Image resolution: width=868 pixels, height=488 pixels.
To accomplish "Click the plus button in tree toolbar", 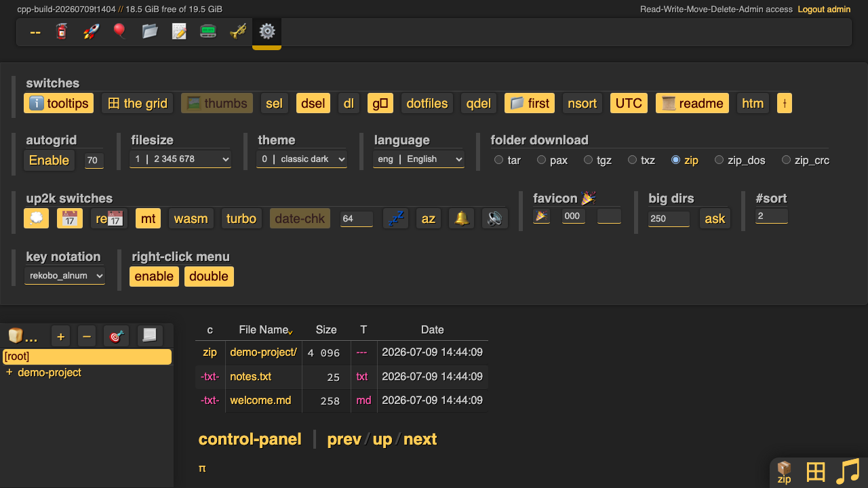I will (61, 335).
